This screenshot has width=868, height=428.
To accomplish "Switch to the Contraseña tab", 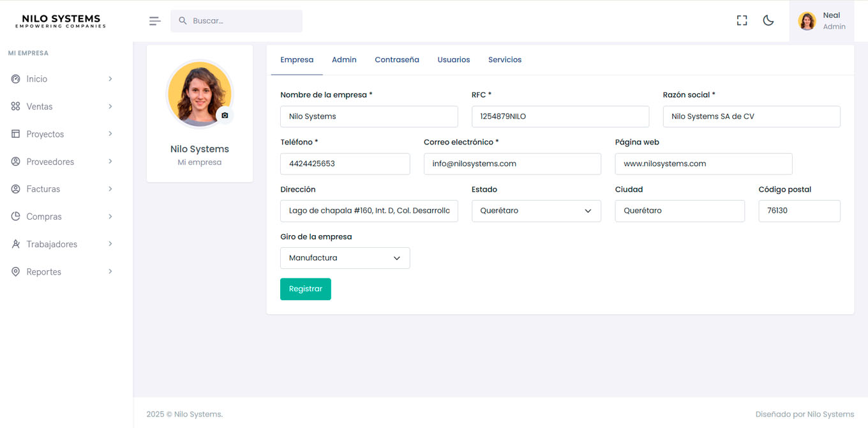I will (x=397, y=59).
